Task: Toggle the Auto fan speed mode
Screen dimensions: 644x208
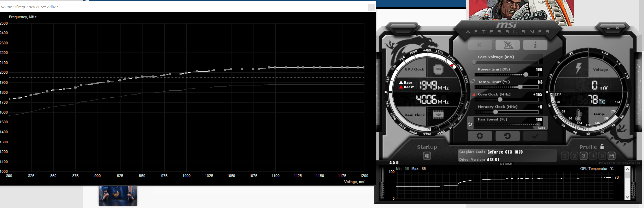Action: pos(541,128)
